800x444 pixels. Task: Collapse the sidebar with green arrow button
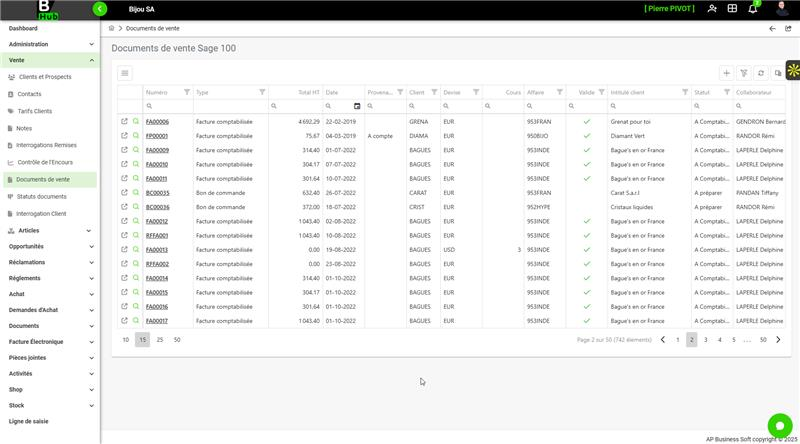100,9
